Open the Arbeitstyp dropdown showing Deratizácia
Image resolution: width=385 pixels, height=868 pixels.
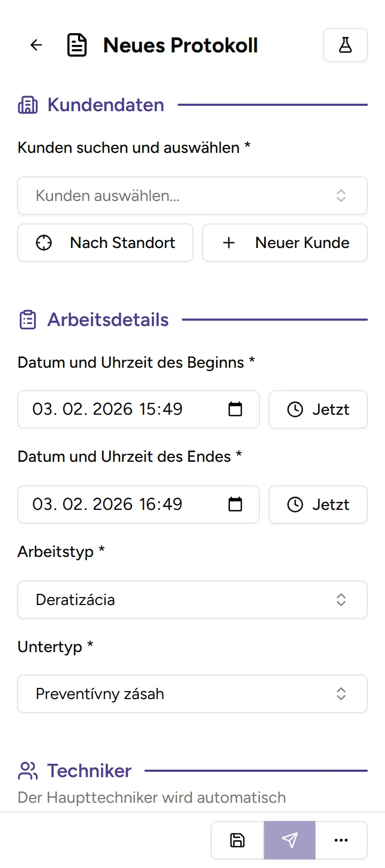coord(192,600)
